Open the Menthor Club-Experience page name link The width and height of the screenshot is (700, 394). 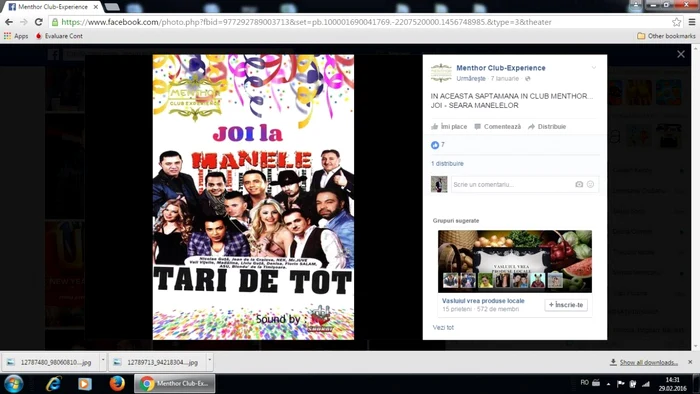point(500,68)
